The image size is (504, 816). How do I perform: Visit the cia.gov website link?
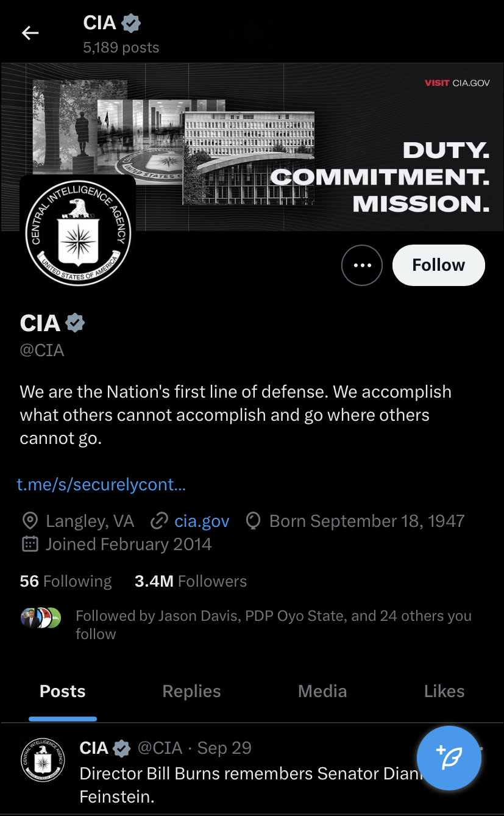[202, 521]
